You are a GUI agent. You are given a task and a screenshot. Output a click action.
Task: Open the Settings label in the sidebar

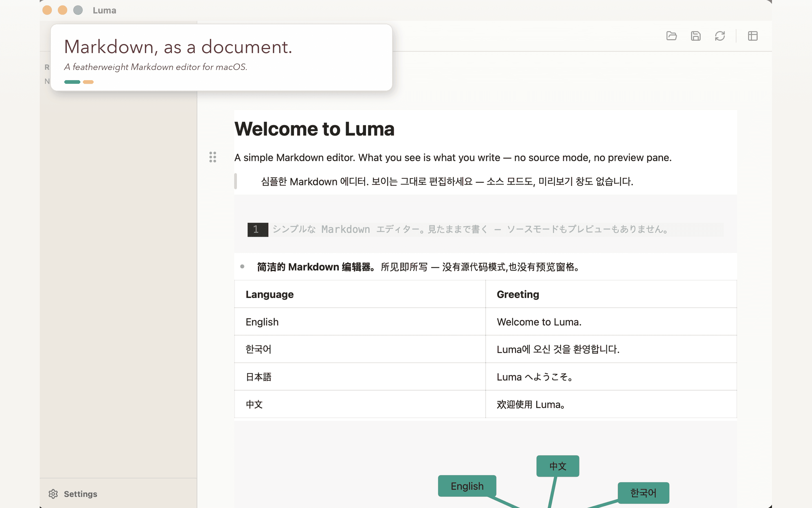(x=81, y=494)
